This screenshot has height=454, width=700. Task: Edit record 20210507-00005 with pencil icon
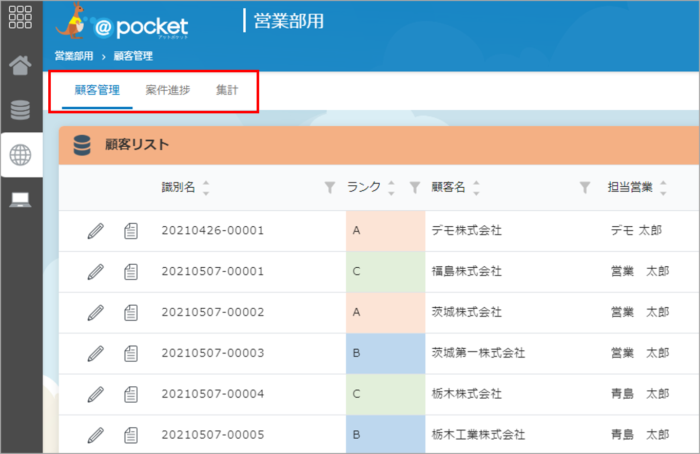click(x=96, y=435)
